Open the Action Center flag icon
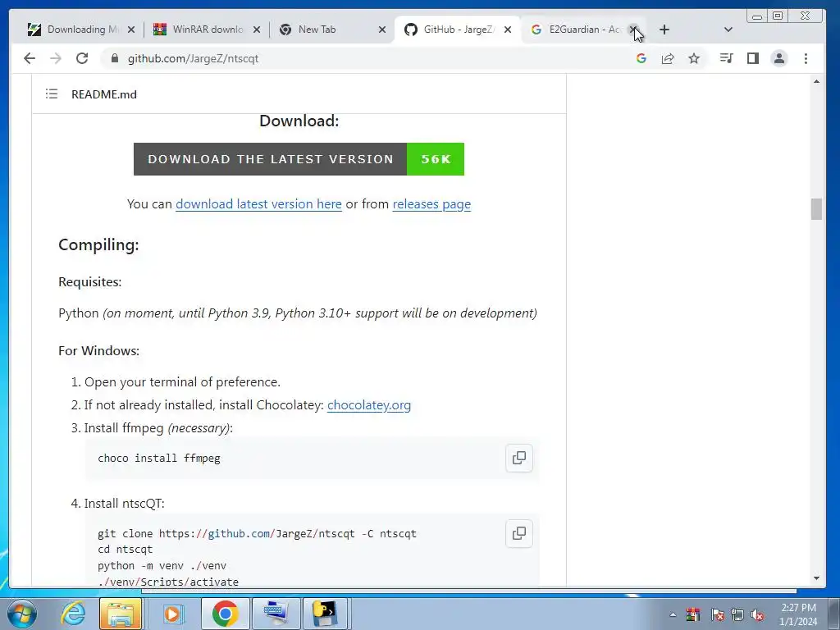The width and height of the screenshot is (840, 630). [718, 614]
